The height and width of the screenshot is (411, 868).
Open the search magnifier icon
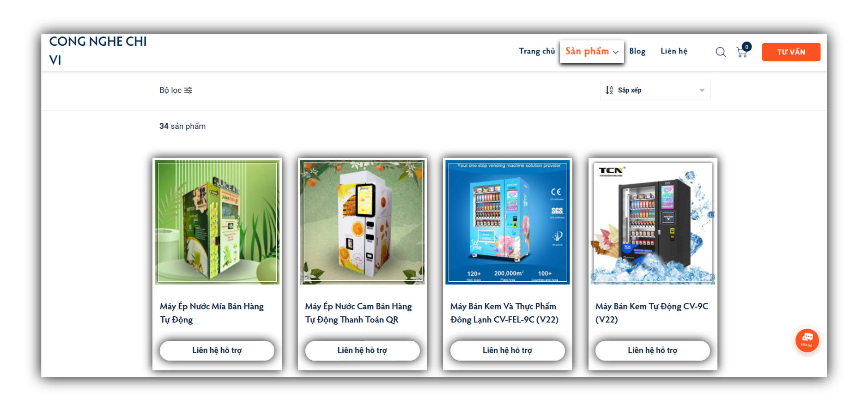pos(720,52)
